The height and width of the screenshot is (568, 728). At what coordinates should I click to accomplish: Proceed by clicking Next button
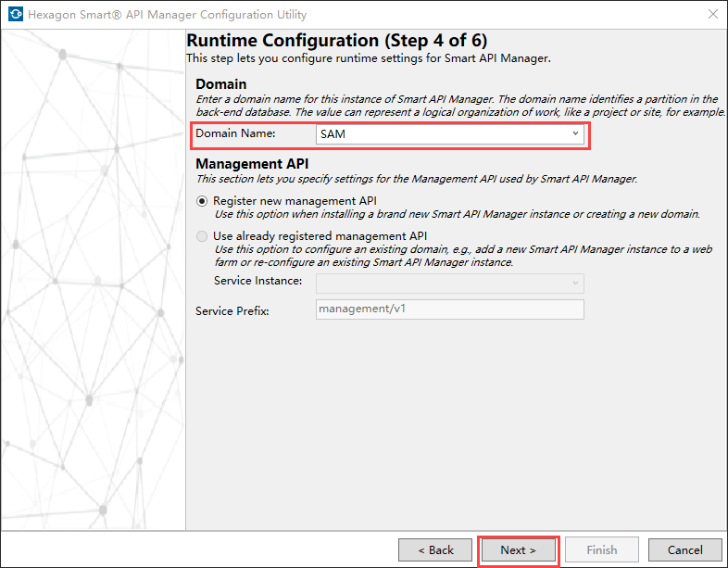(518, 549)
